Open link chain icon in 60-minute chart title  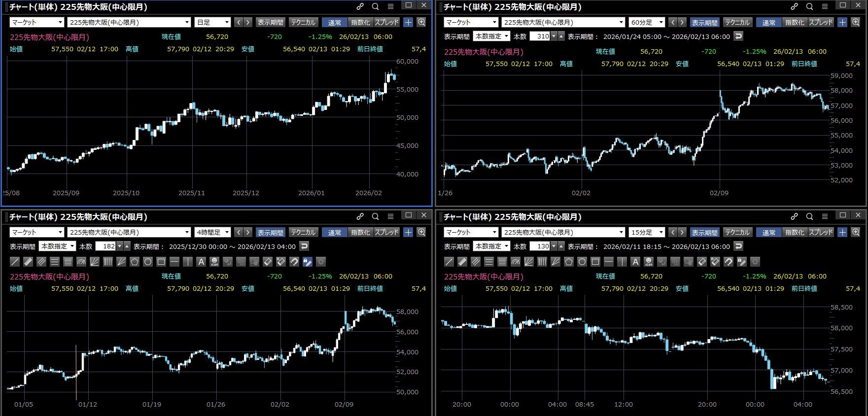point(794,7)
